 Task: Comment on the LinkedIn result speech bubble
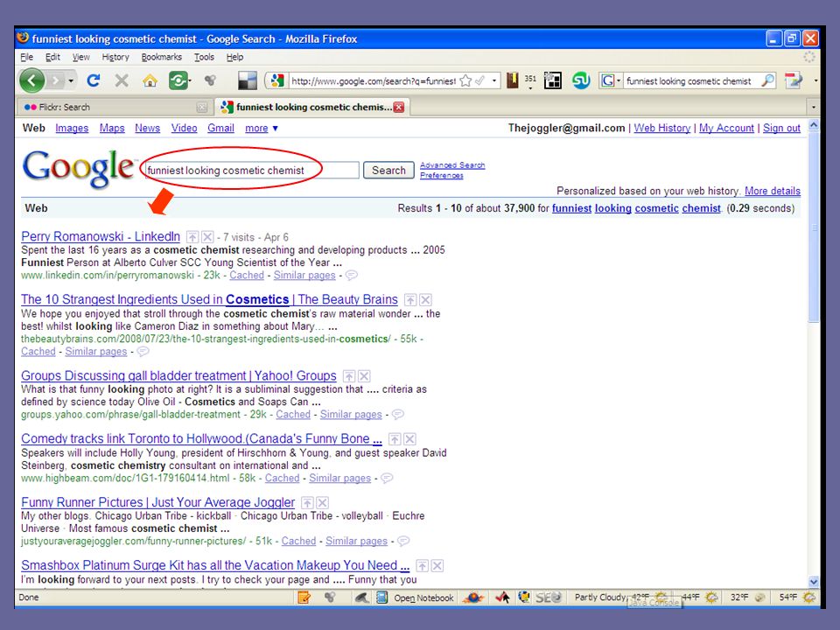(351, 276)
